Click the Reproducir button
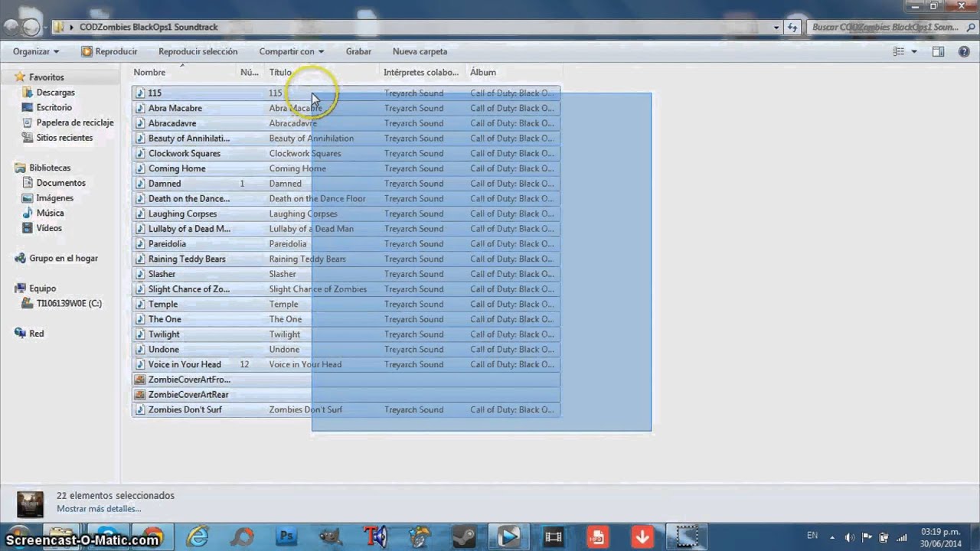 tap(109, 51)
